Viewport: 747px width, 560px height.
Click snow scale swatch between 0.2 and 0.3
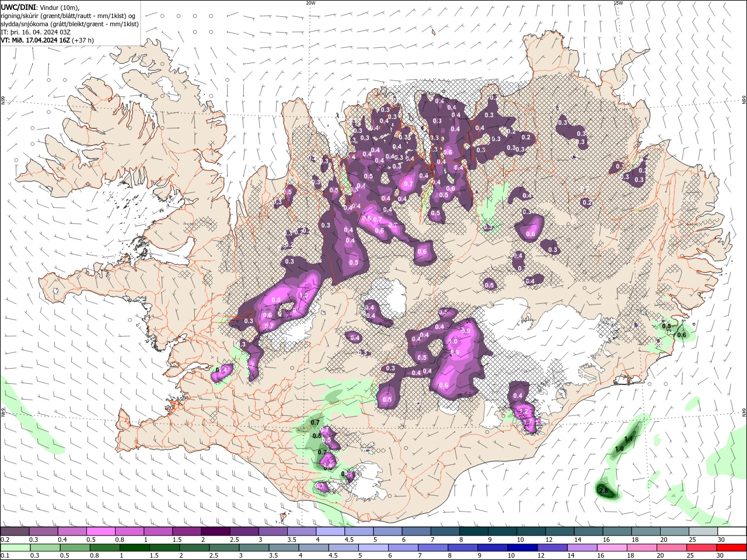point(15,531)
